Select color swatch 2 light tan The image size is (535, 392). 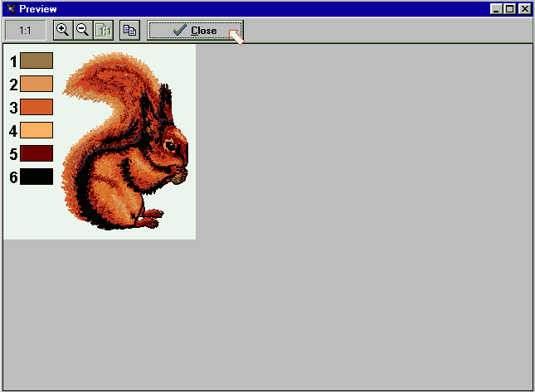tap(36, 84)
